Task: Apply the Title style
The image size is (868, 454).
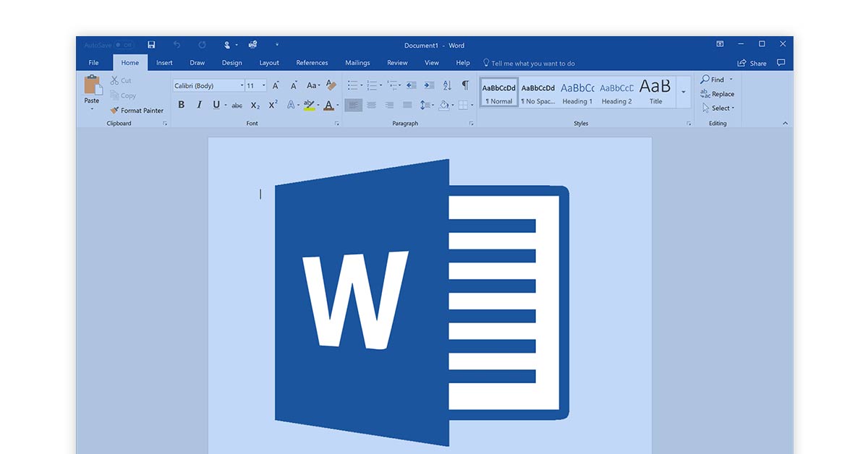Action: (655, 92)
